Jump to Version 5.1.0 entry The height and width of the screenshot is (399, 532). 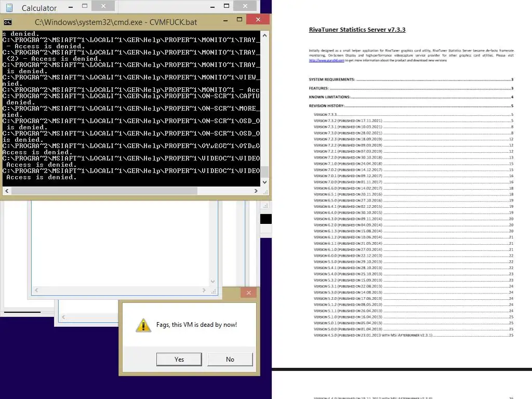pos(413,317)
